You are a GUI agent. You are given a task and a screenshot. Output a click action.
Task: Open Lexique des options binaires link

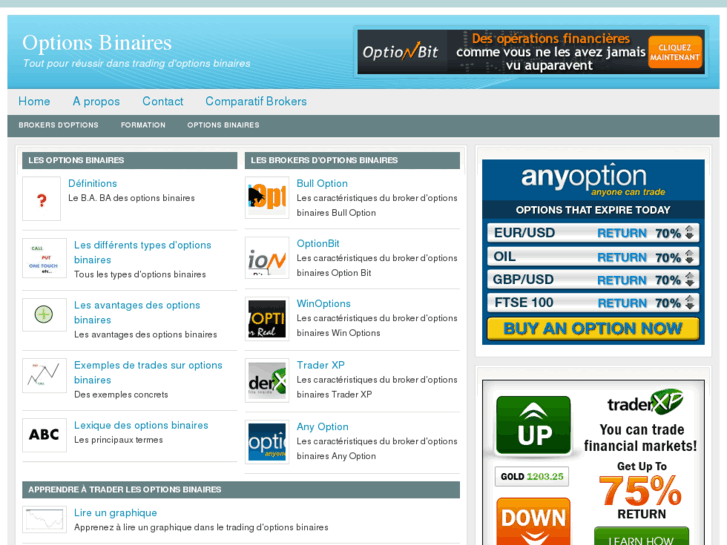[x=141, y=425]
